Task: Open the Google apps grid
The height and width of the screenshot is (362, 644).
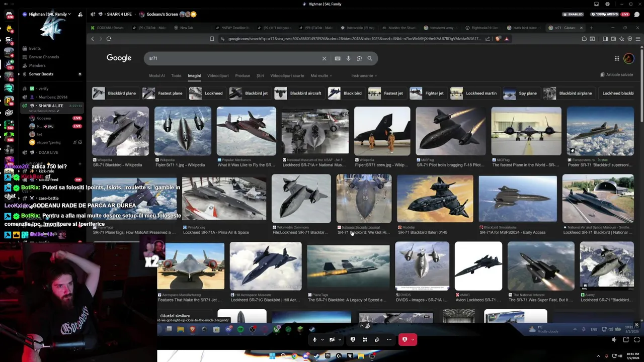Action: coord(617,58)
